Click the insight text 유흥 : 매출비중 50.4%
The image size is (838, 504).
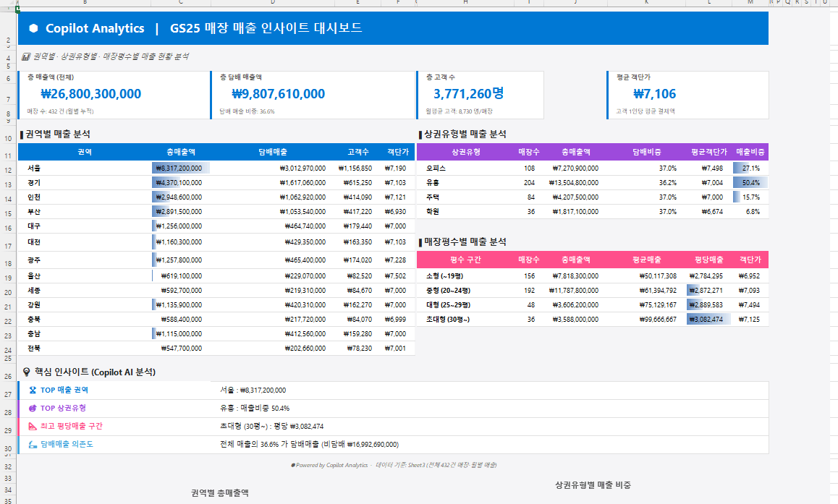point(255,409)
